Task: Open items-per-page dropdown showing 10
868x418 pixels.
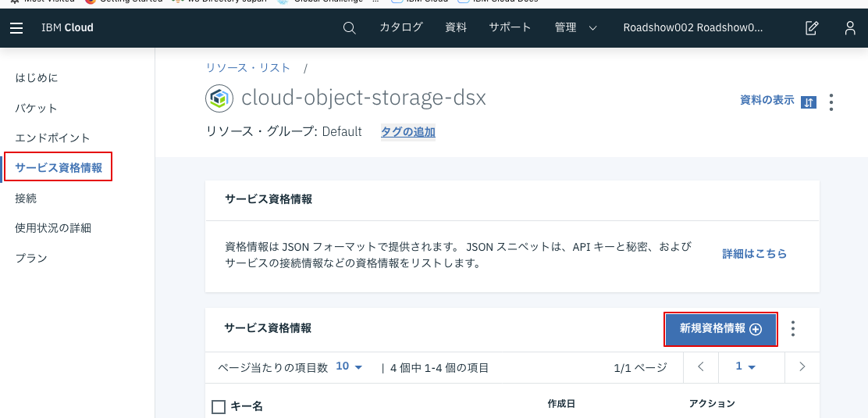Action: point(349,366)
